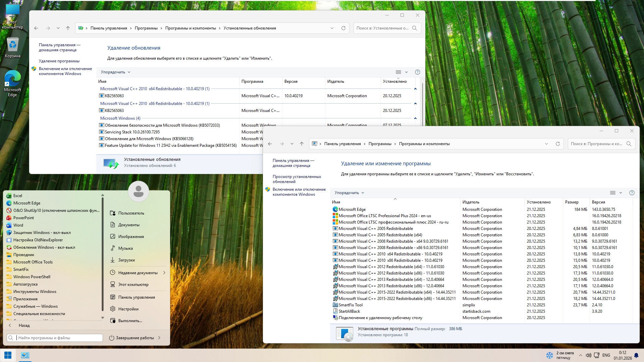644x362 pixels.
Task: Select Выполнить... in Start menu
Action: pos(130,321)
